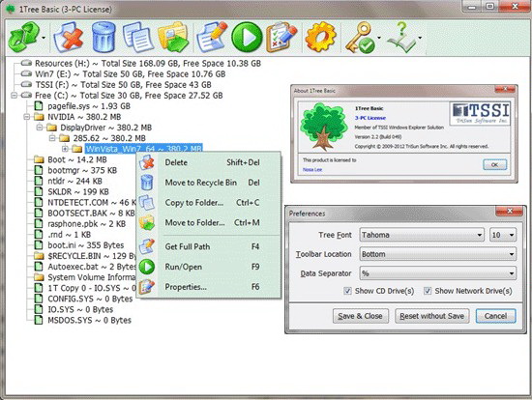Image resolution: width=532 pixels, height=400 pixels.
Task: Choose Copy to Folder... in context menu
Action: [x=209, y=202]
